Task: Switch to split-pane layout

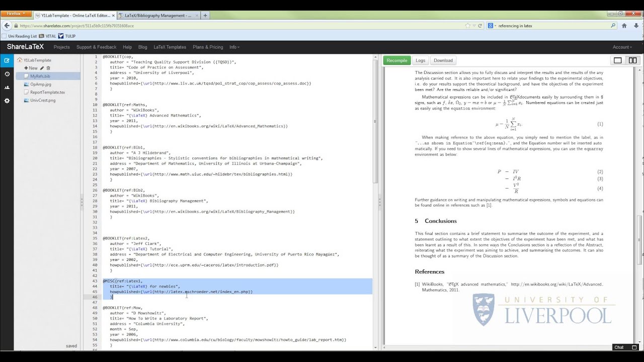Action: 632,60
